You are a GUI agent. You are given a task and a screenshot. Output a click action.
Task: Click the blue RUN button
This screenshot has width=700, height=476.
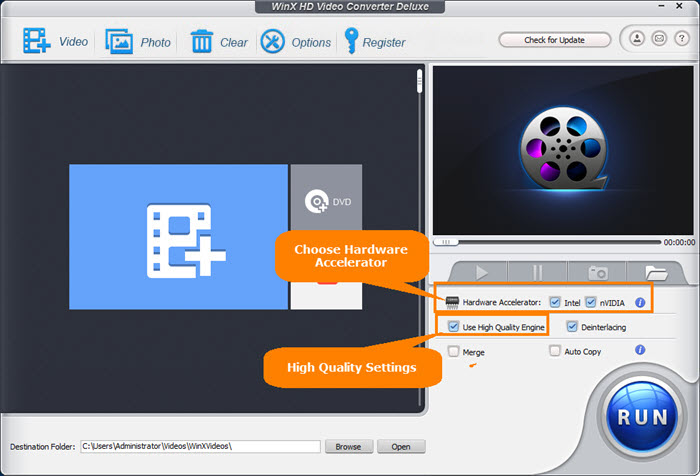[x=642, y=417]
